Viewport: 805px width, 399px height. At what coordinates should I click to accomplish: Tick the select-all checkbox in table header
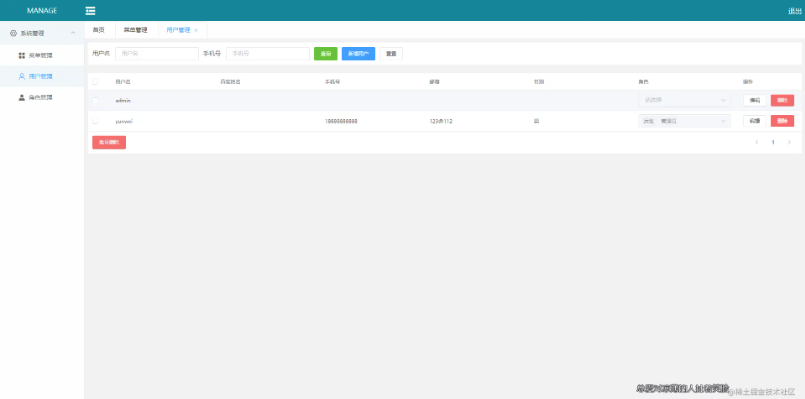[x=95, y=81]
